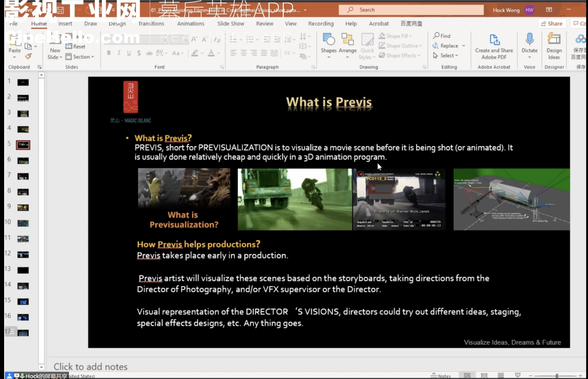Screen dimensions: 588x379
Task: Switch to the Slide Show tab
Action: 230,24
